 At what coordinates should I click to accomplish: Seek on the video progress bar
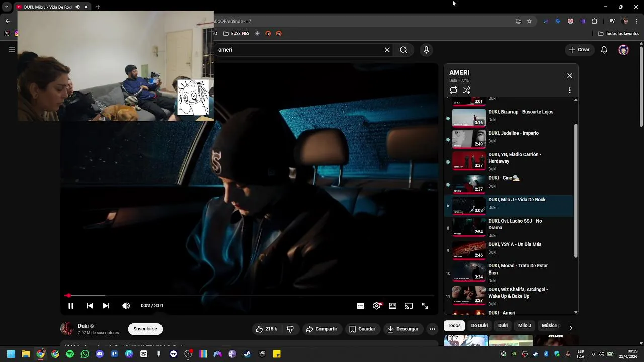coord(250,296)
